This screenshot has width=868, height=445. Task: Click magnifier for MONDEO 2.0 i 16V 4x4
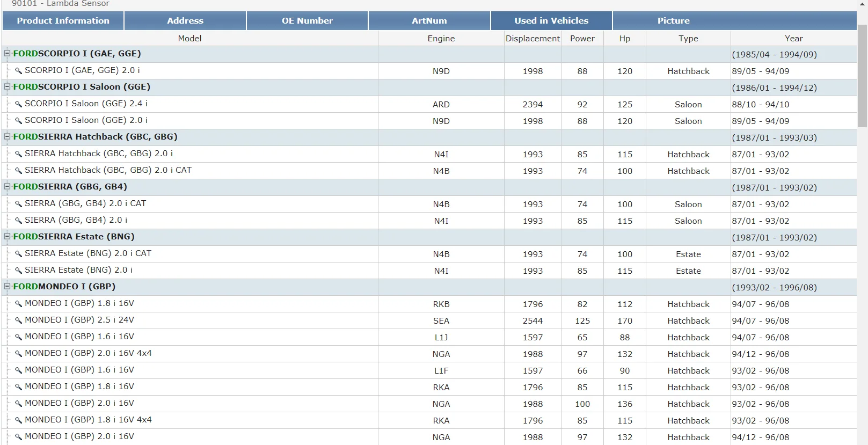18,354
